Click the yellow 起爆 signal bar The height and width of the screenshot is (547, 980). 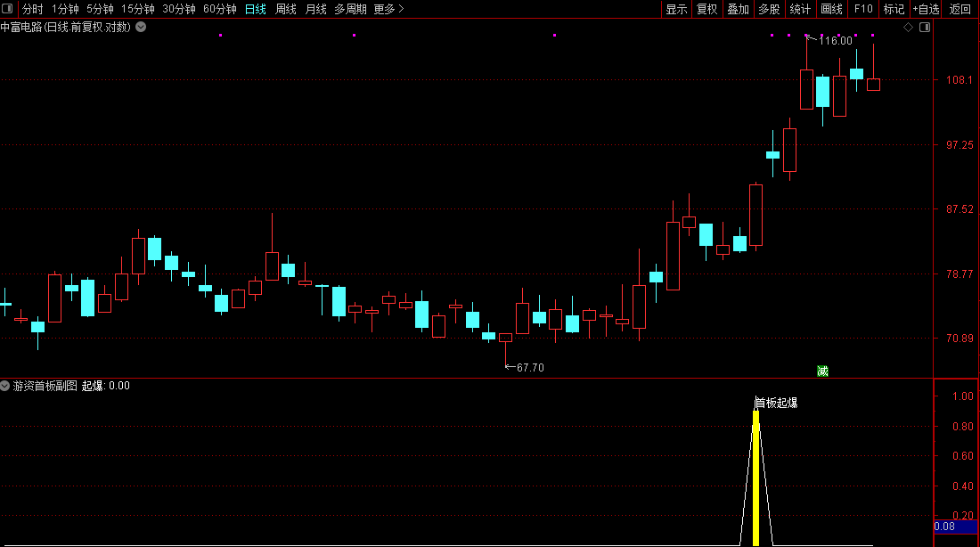[755, 478]
